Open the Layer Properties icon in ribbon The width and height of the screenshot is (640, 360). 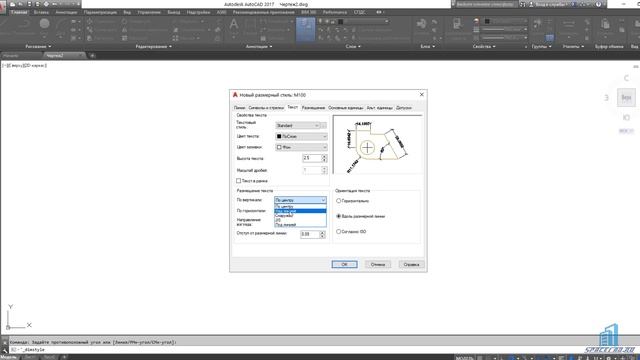[305, 29]
